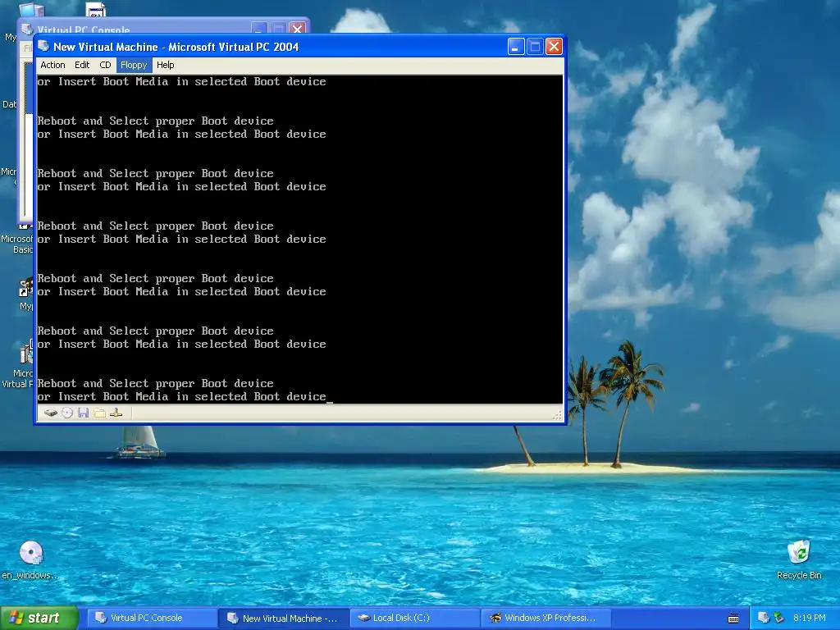Click the safely remove hardware tray icon

779,618
